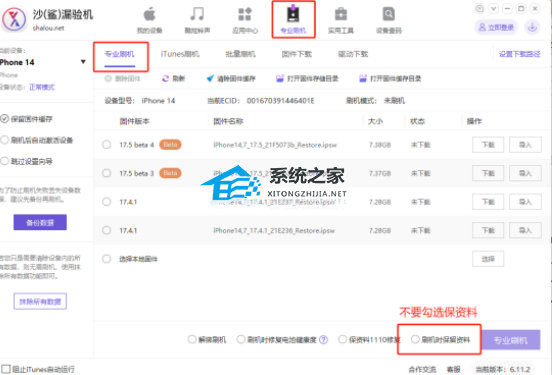Click the app logo at top left

pos(13,19)
